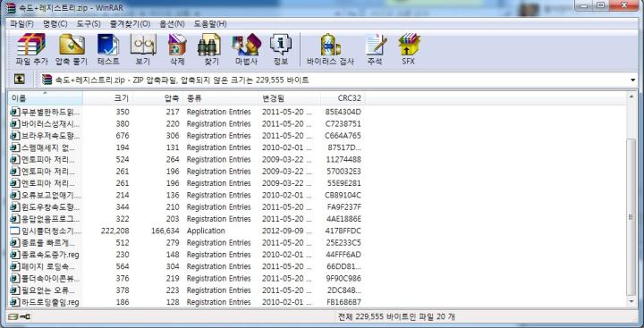
Task: Click the 파일 추가 (Add files) toolbar icon
Action: click(x=31, y=49)
